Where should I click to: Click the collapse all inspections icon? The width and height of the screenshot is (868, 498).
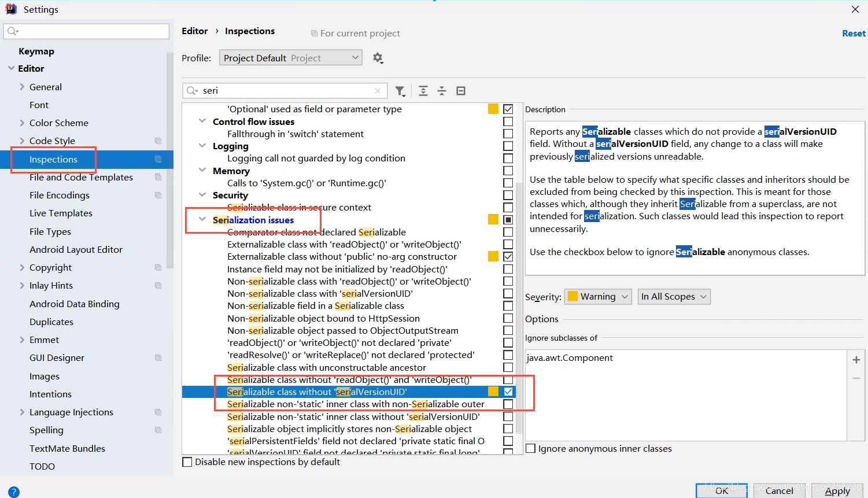pyautogui.click(x=442, y=91)
